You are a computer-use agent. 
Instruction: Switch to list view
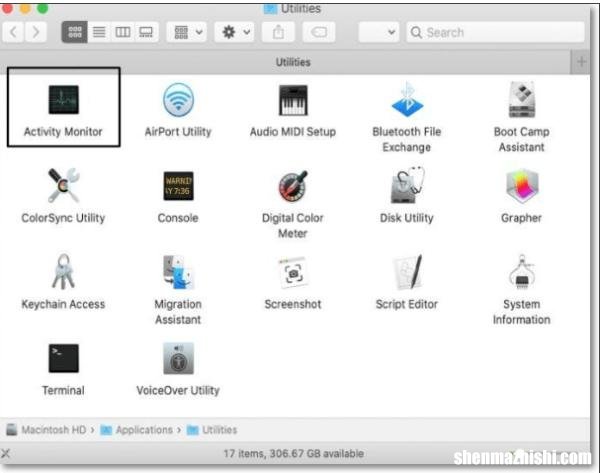click(x=99, y=32)
